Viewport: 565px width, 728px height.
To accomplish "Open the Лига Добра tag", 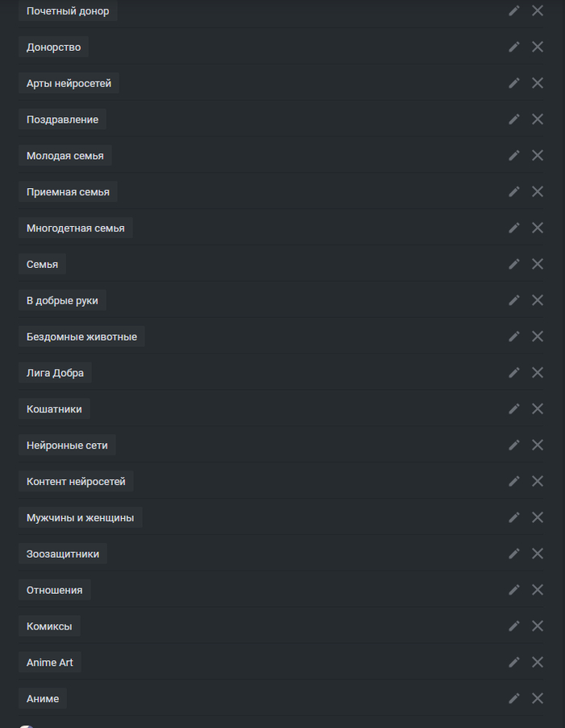I will [x=55, y=373].
